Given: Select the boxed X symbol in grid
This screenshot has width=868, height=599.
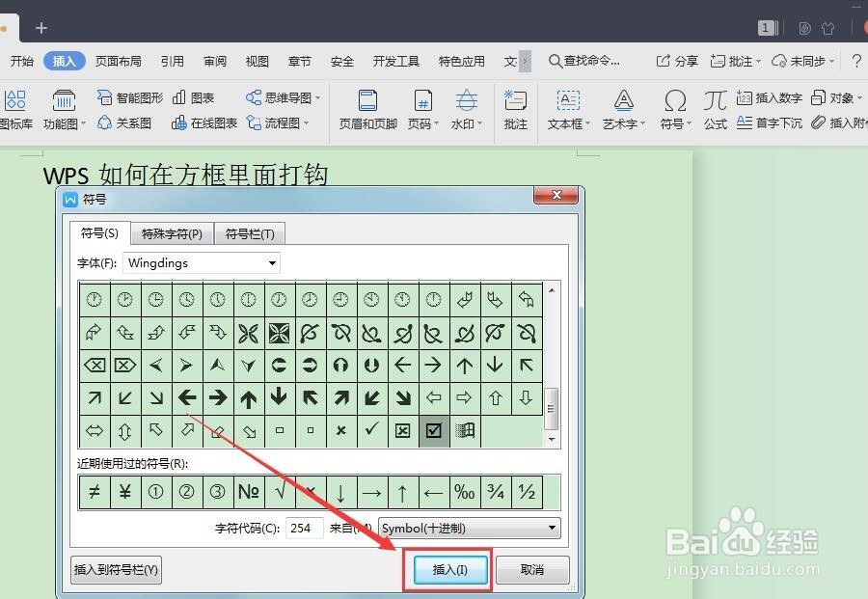Looking at the screenshot, I should [402, 430].
